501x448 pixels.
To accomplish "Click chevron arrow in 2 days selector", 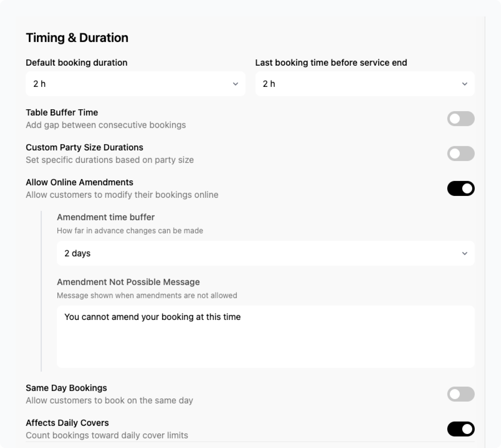I will 465,253.
